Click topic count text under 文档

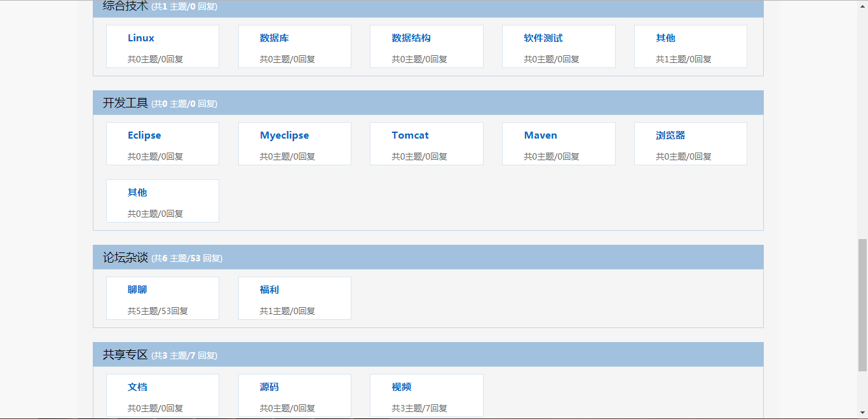tap(155, 408)
